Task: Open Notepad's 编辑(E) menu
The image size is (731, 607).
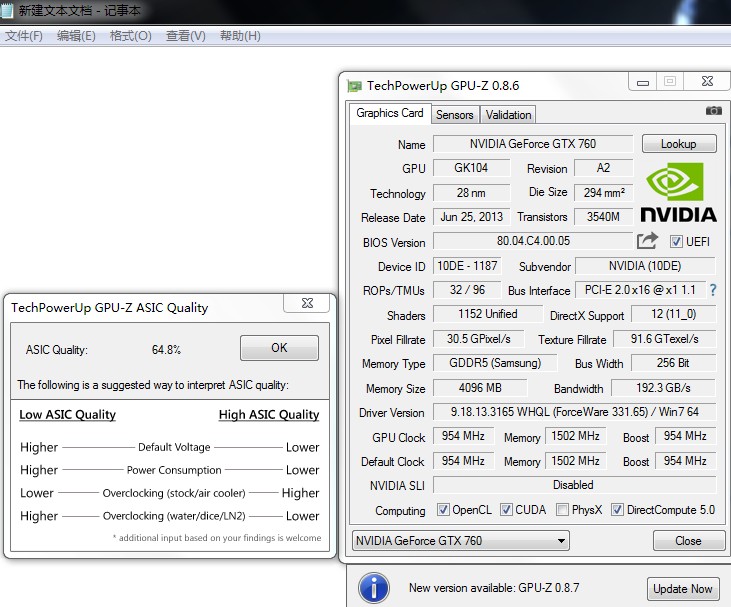Action: click(x=76, y=36)
